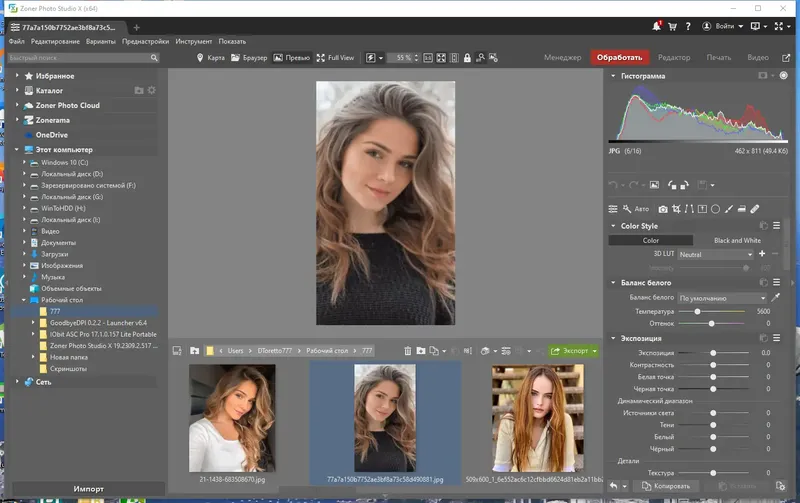
Task: Open the Редактирование menu
Action: (55, 42)
